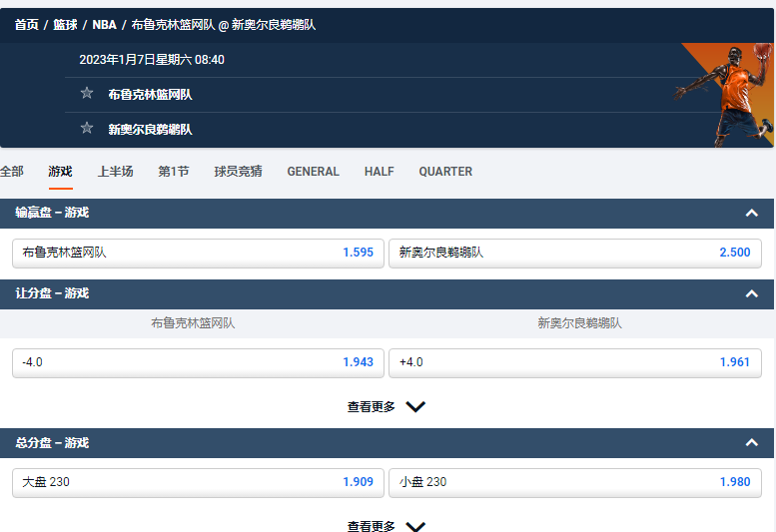
Task: Star the 新奥尔良鹈鹕队 team as favorite
Action: [87, 129]
